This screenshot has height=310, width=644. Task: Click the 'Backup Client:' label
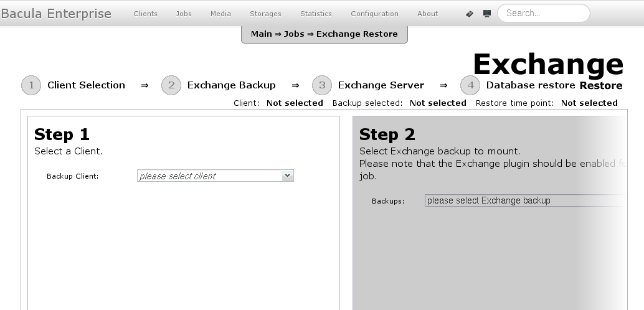tap(73, 176)
